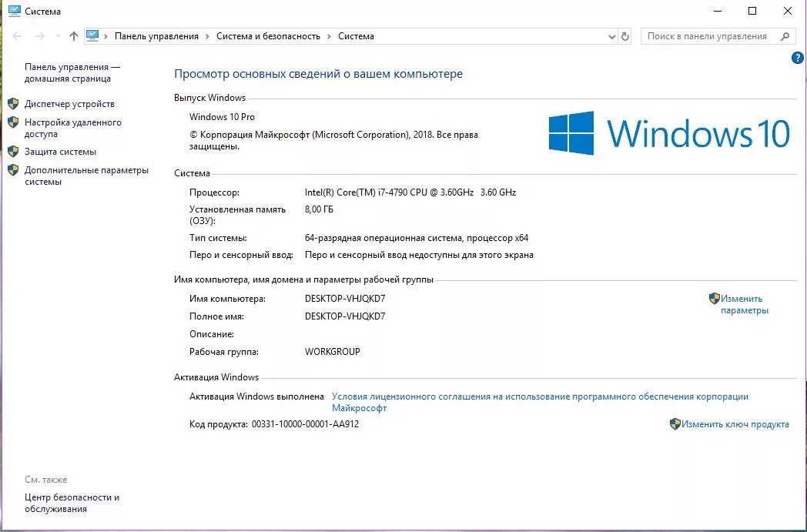Click heading Просмотр основных сведений о вашем компьютере
The image size is (807, 532).
[x=318, y=74]
